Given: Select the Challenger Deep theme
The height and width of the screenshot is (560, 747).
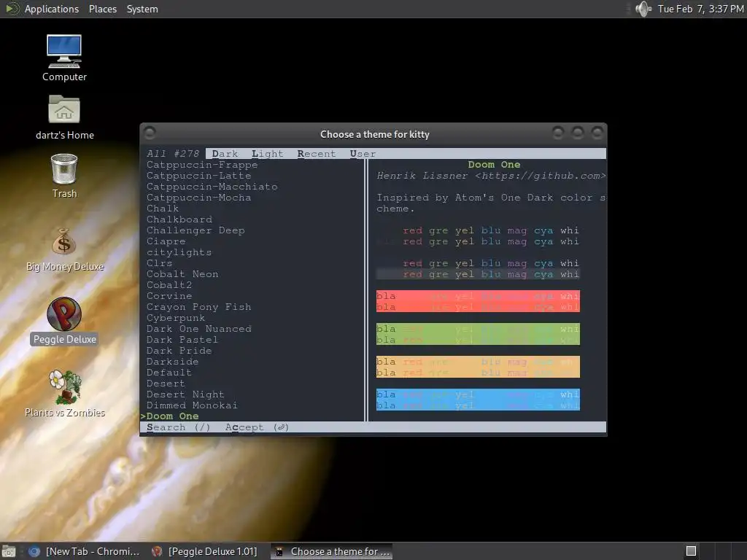Looking at the screenshot, I should [x=196, y=230].
